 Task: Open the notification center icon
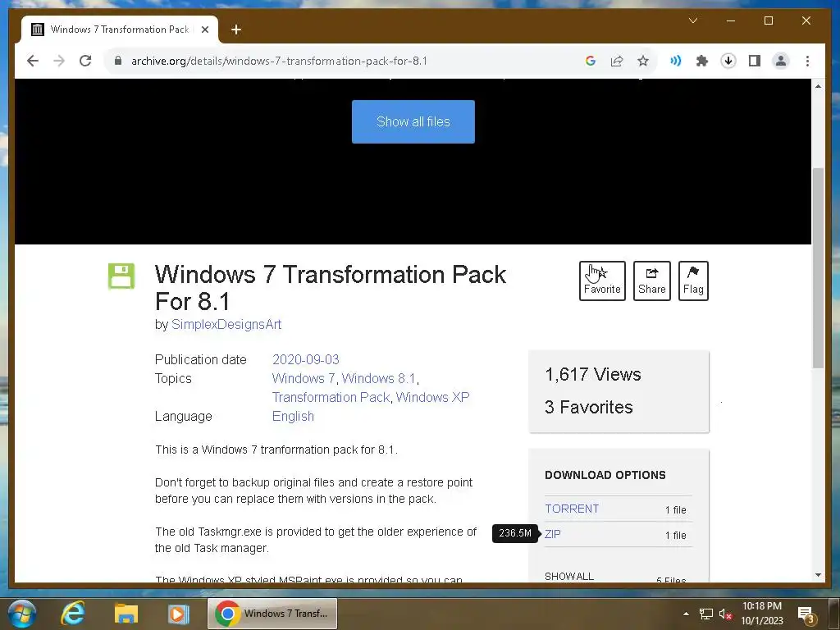click(x=806, y=614)
